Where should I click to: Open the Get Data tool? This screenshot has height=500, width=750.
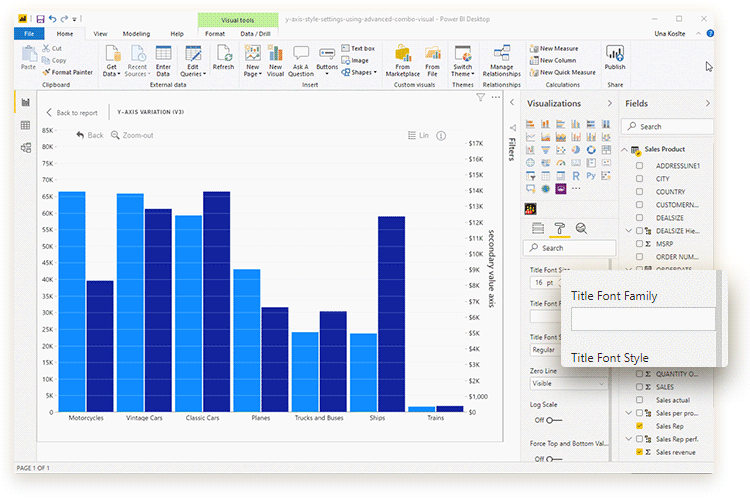pos(111,61)
